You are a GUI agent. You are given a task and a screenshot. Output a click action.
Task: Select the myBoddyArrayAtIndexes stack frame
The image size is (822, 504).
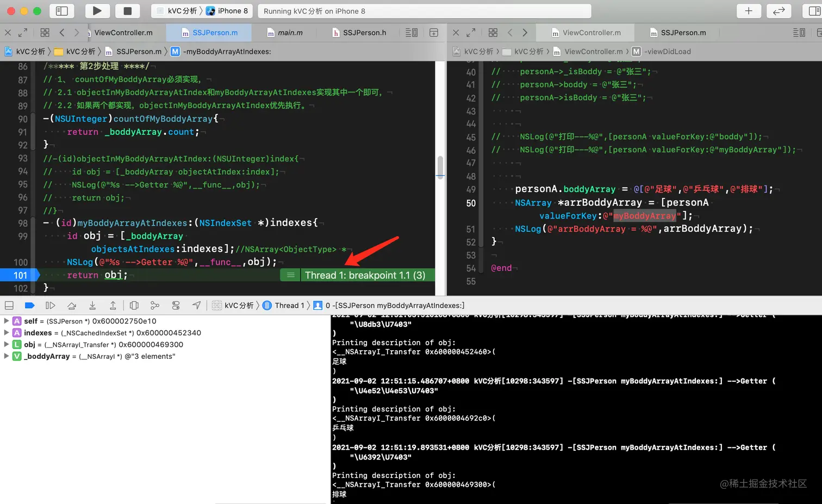(x=389, y=306)
